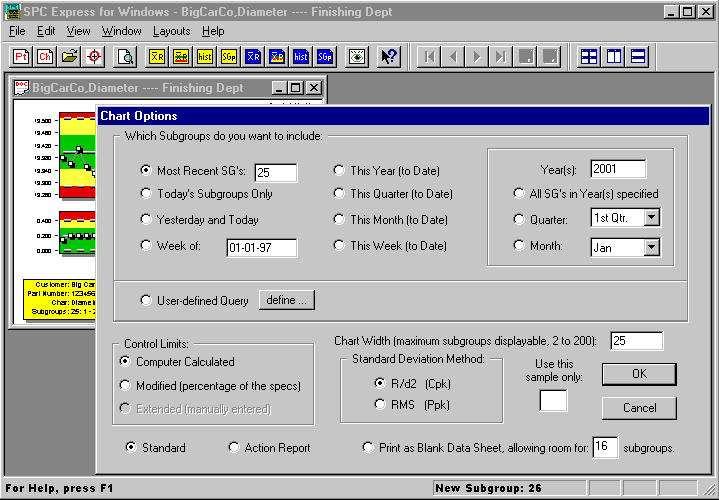Viewport: 719px width, 500px height.
Task: Click the 'Week of' date field
Action: [262, 248]
